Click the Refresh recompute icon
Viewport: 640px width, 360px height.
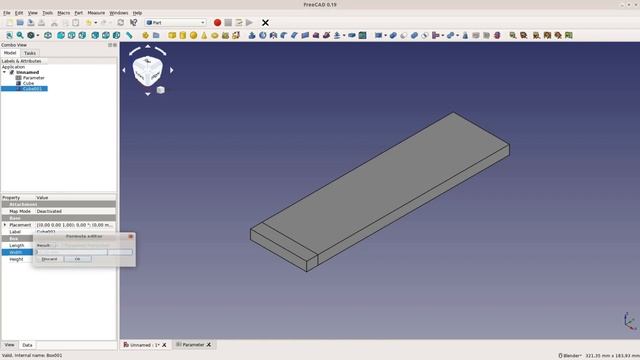pyautogui.click(x=120, y=23)
